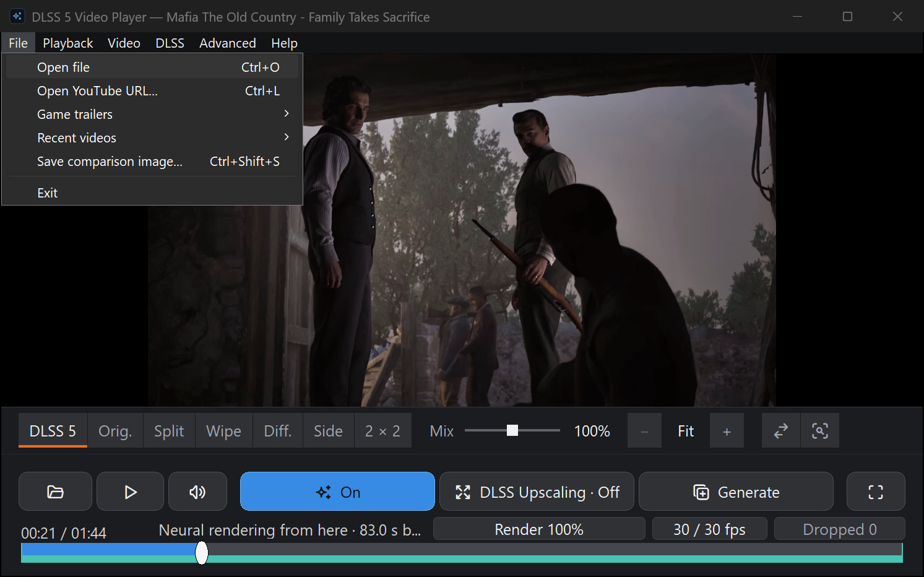
Task: Minimize the DLSS 5 Video Player window
Action: point(797,17)
